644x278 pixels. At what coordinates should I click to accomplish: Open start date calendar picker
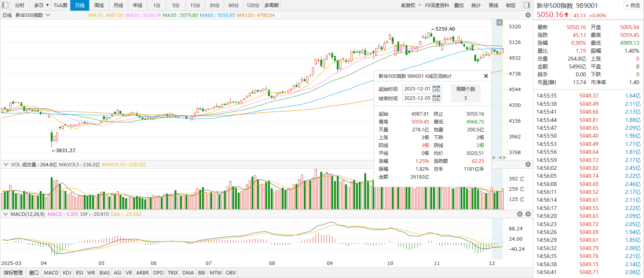click(x=436, y=89)
